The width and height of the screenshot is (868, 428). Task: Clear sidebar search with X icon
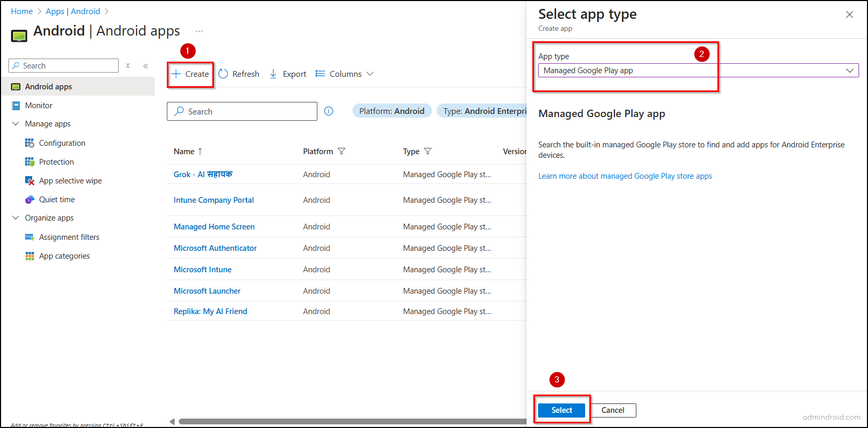click(128, 66)
